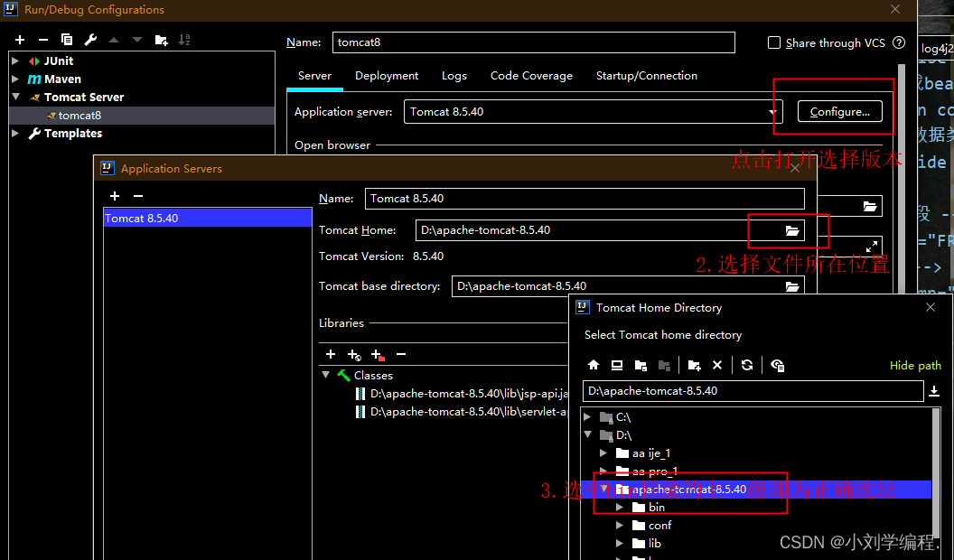The height and width of the screenshot is (560, 954).
Task: Move configuration up arrow in toolbar
Action: 114,40
